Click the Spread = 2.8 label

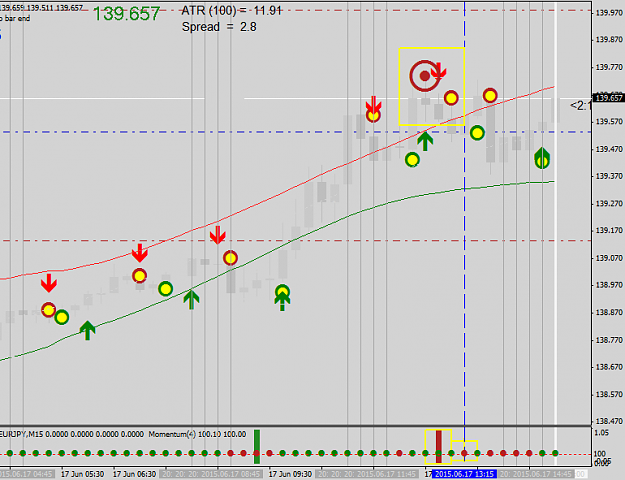pos(219,27)
